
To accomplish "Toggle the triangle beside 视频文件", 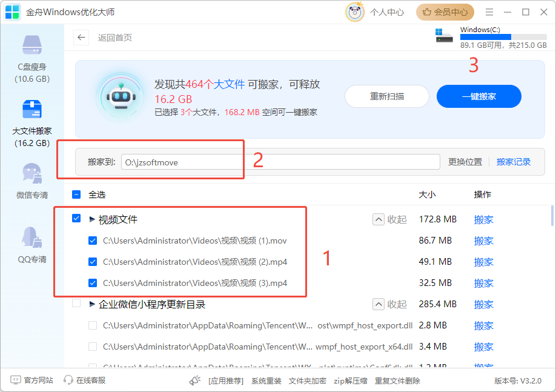I will click(x=92, y=219).
